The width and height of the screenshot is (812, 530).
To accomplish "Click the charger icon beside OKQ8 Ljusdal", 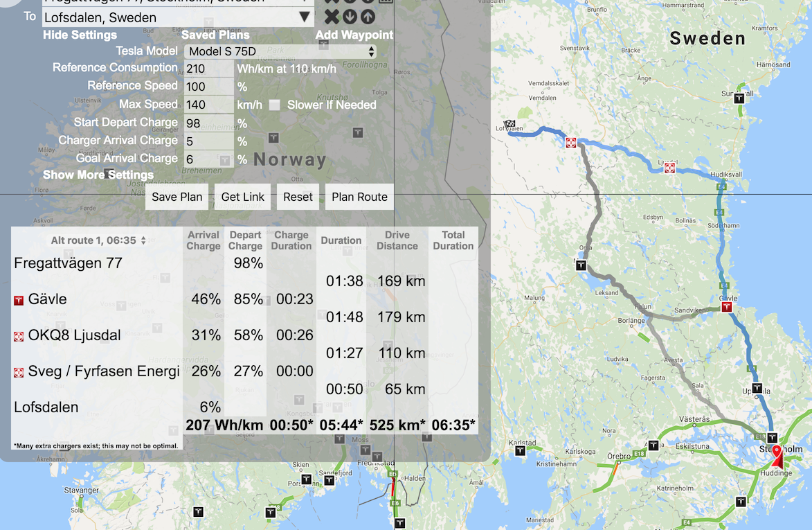I will (19, 337).
